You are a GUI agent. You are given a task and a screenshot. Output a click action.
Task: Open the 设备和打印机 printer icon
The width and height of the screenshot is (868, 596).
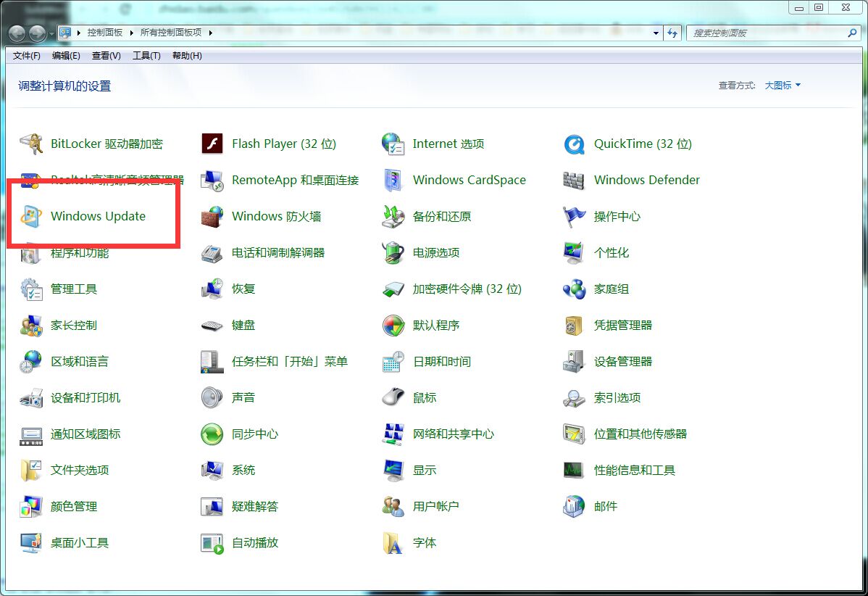[31, 398]
